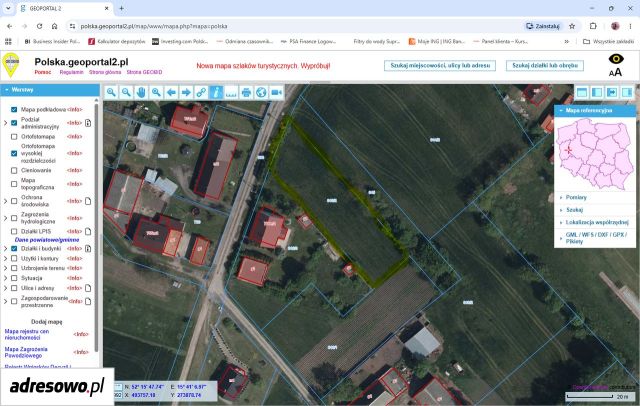Switch to the GEOPORTAL 2 browser tab
Screen dimensions: 640x406
(64, 8)
